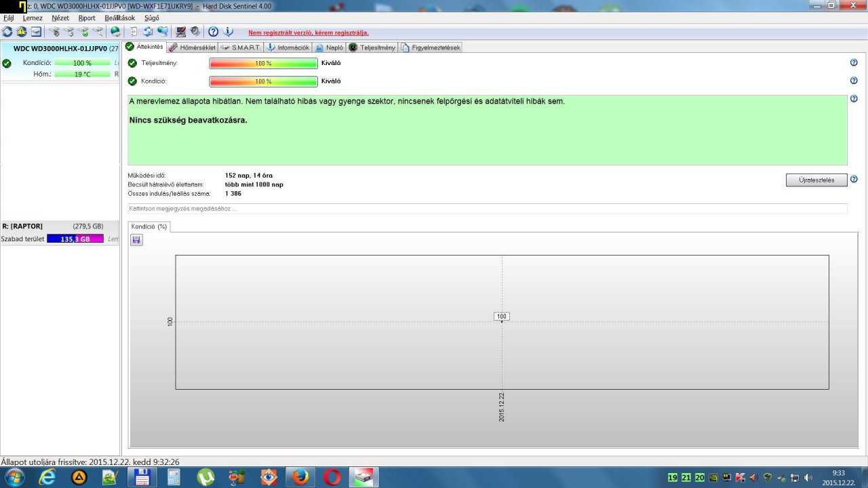Viewport: 868px width, 488px height.
Task: Open the Beállítások menu
Action: tap(120, 18)
